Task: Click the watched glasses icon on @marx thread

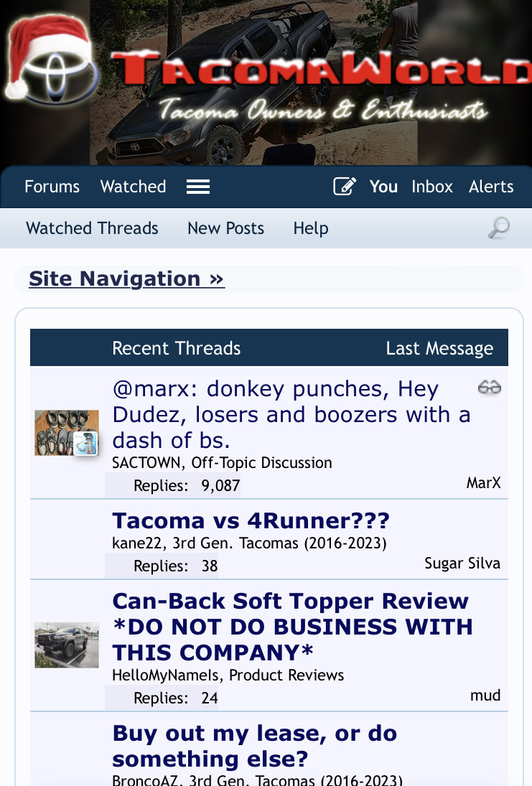Action: coord(490,388)
